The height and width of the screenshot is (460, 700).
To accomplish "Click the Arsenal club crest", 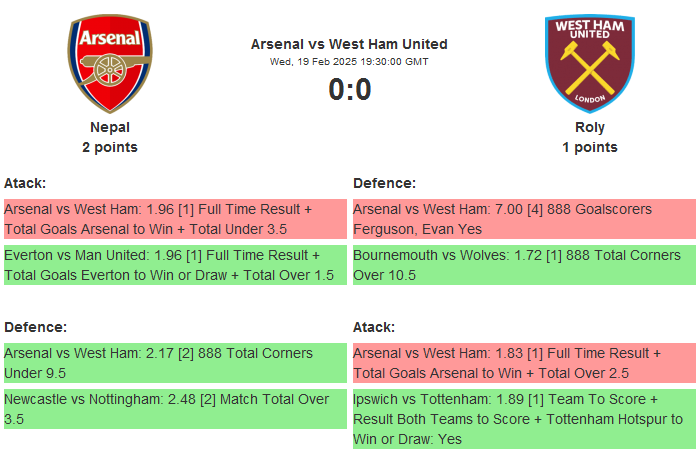I will coord(110,63).
